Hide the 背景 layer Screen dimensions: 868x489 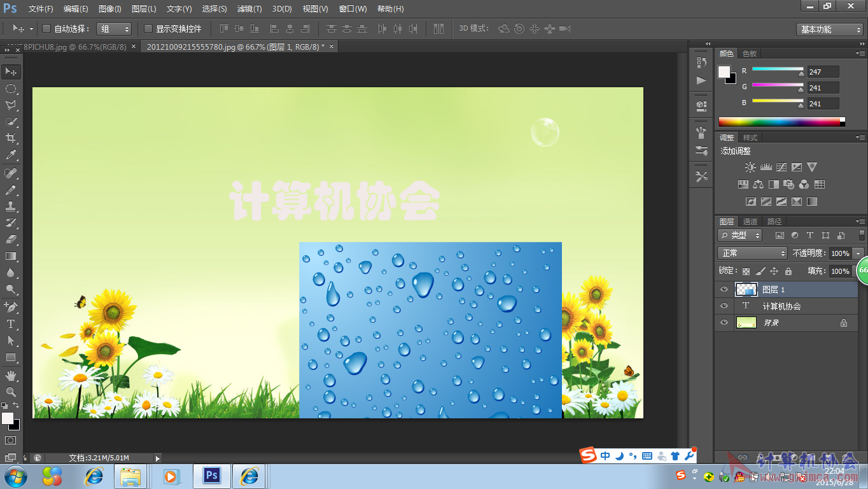pos(724,323)
